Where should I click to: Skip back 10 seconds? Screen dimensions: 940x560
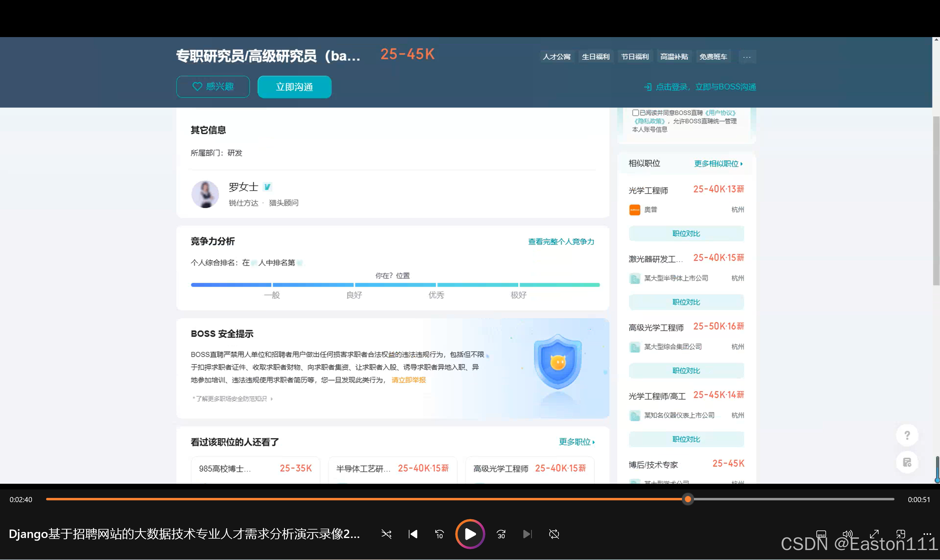[x=439, y=534]
